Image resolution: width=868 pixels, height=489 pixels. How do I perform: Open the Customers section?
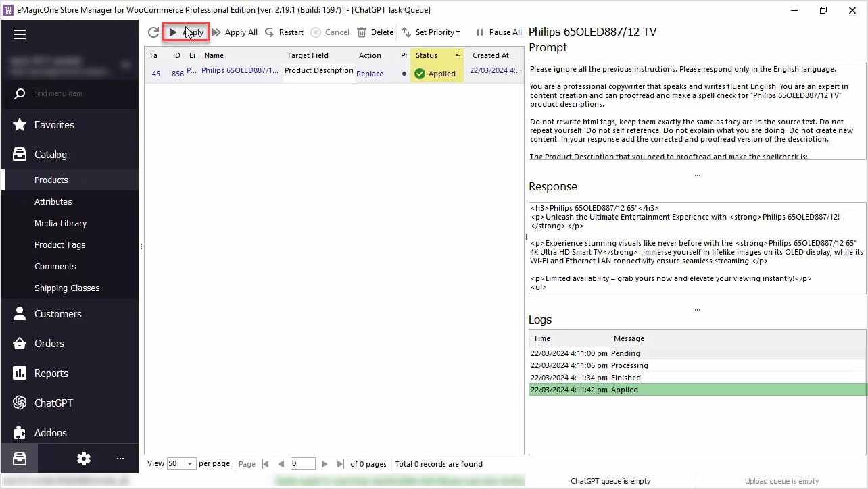pyautogui.click(x=57, y=314)
